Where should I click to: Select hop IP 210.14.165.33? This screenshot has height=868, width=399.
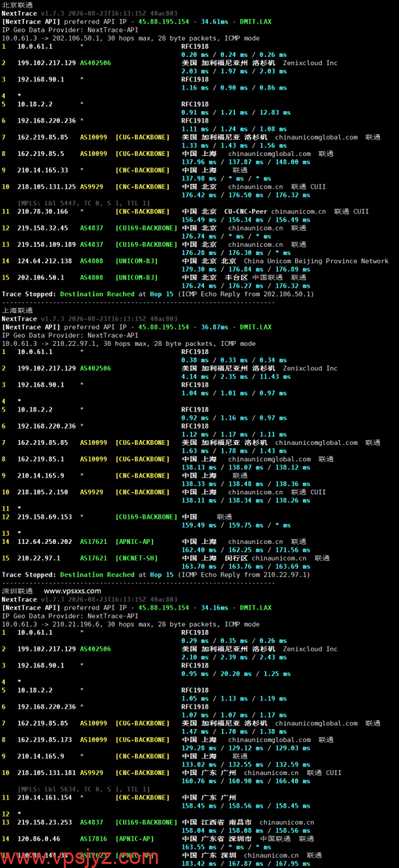pos(43,170)
